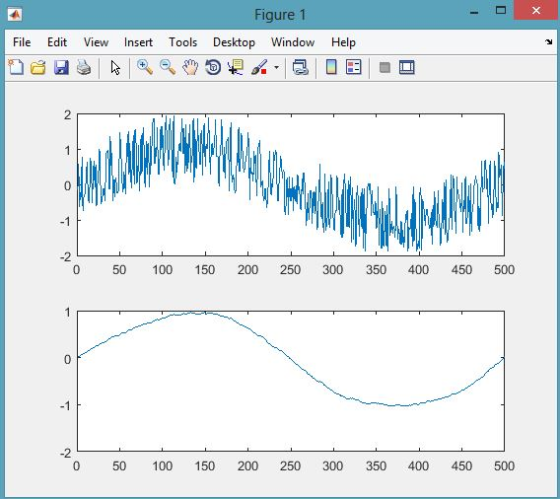Viewport: 560px width, 499px height.
Task: Click the upper plot's y-axis label 2
Action: coord(68,115)
